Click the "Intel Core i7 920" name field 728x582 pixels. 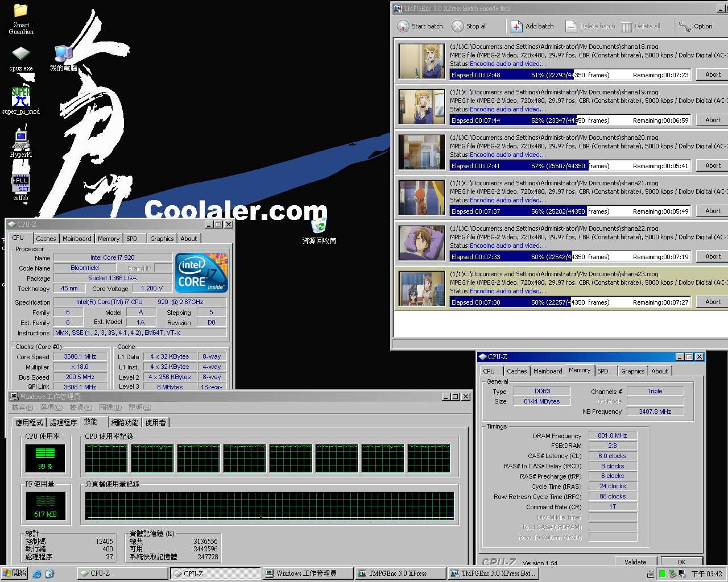[113, 257]
